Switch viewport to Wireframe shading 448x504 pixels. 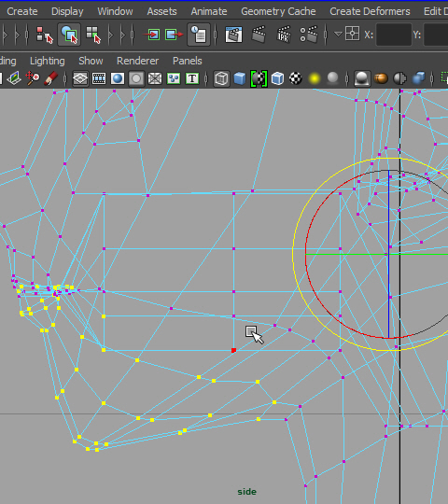coord(221,78)
